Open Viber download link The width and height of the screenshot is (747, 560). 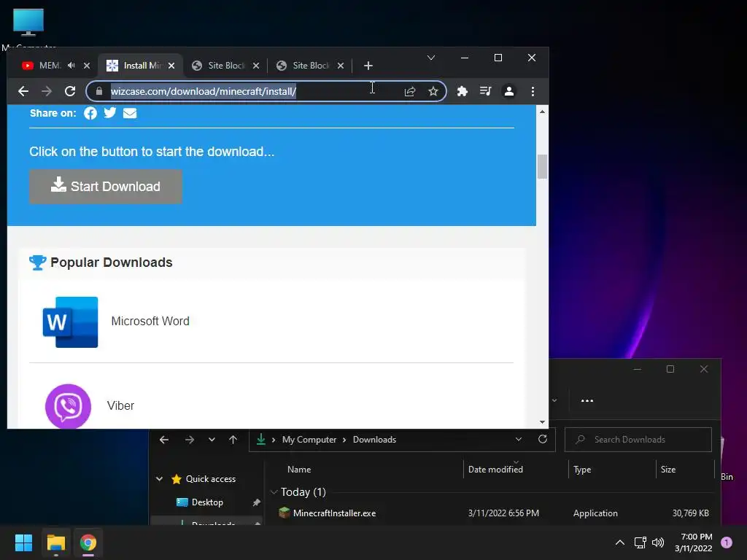tap(120, 405)
